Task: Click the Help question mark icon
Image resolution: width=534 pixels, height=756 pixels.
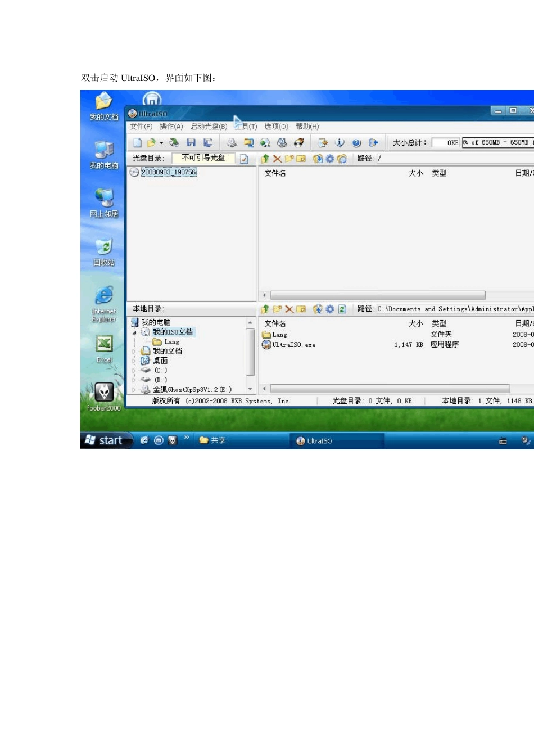Action: pos(356,143)
